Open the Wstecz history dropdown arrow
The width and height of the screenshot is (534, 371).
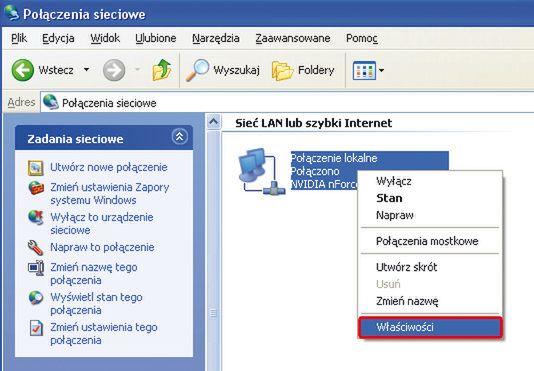[87, 70]
